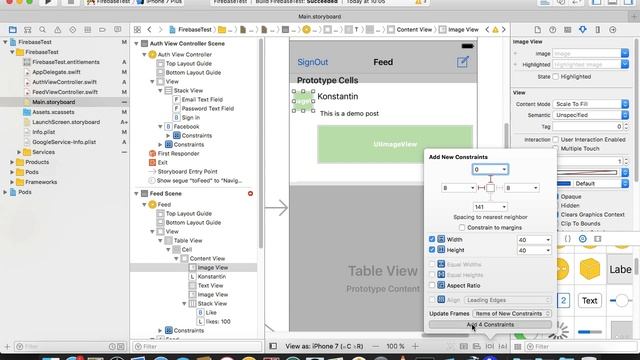The width and height of the screenshot is (640, 360).
Task: Open the Semantic dropdown
Action: [591, 115]
